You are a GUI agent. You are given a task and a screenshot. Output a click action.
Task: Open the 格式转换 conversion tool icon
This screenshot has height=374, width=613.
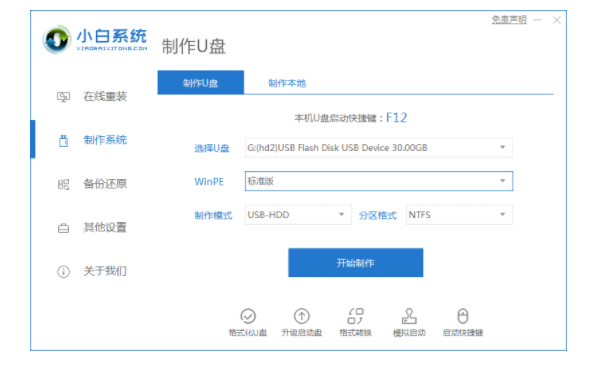pyautogui.click(x=355, y=316)
